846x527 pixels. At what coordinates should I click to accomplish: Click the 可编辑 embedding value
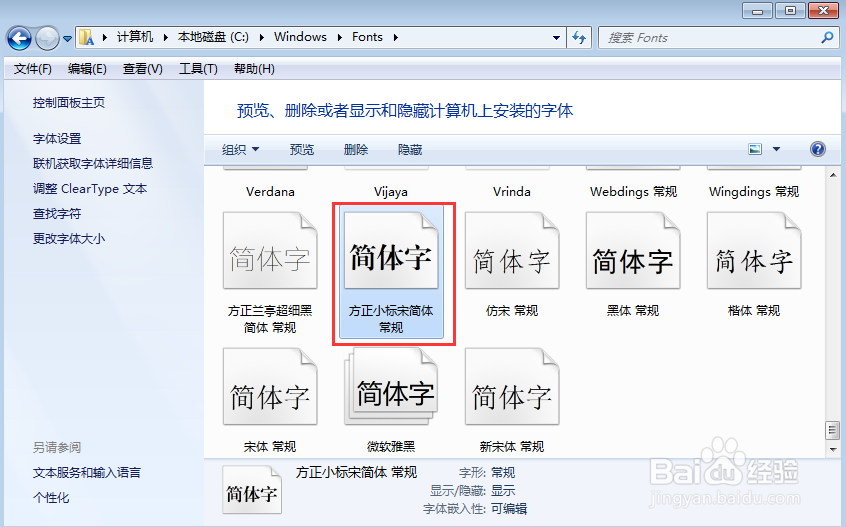tap(509, 509)
